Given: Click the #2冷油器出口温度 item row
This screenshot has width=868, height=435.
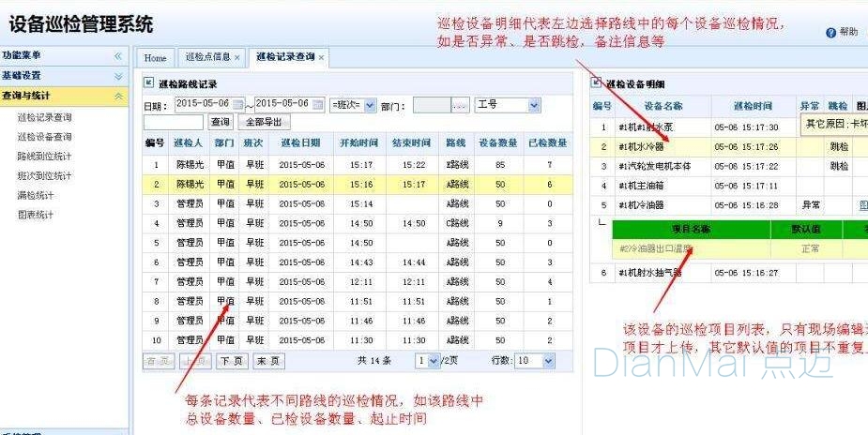Looking at the screenshot, I should coord(740,248).
